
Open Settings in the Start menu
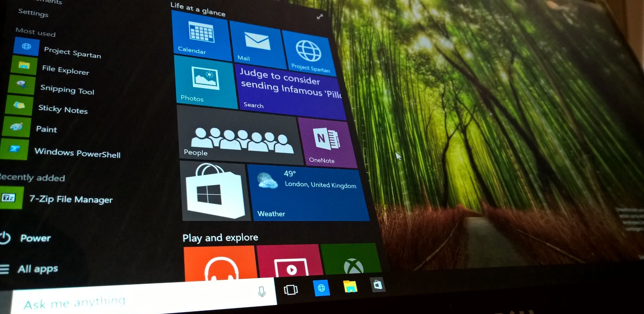pos(33,13)
